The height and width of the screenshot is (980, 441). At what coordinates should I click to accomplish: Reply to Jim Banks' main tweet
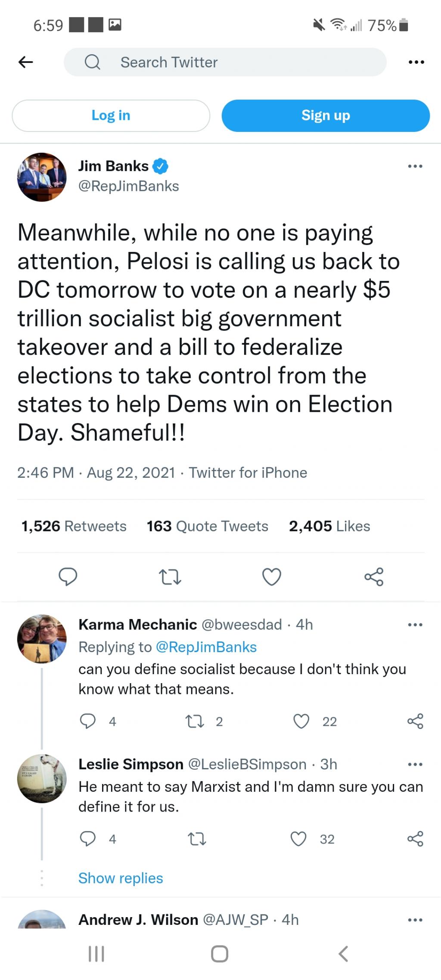click(68, 577)
